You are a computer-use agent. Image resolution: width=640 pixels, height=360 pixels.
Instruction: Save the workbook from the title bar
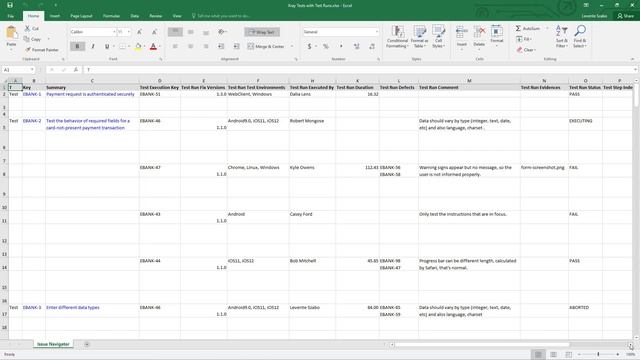(10, 5)
